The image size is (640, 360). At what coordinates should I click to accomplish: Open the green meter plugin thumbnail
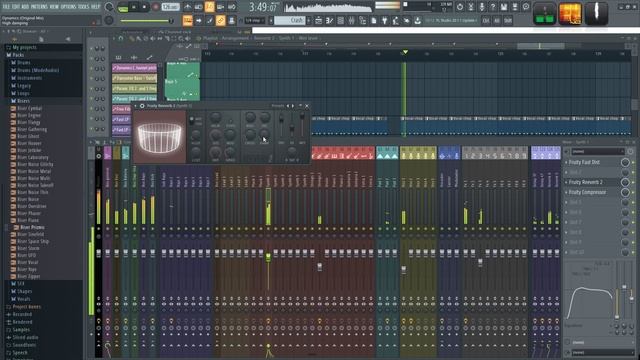pos(544,13)
